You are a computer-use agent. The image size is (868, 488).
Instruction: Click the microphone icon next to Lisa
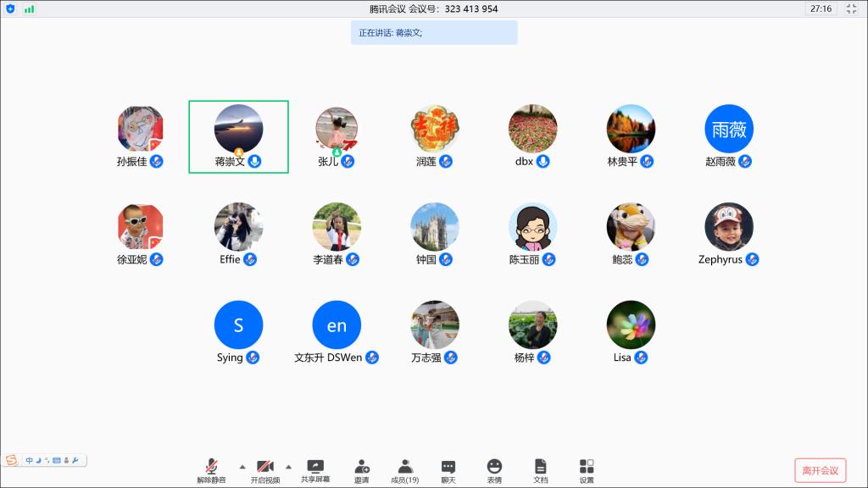click(642, 358)
